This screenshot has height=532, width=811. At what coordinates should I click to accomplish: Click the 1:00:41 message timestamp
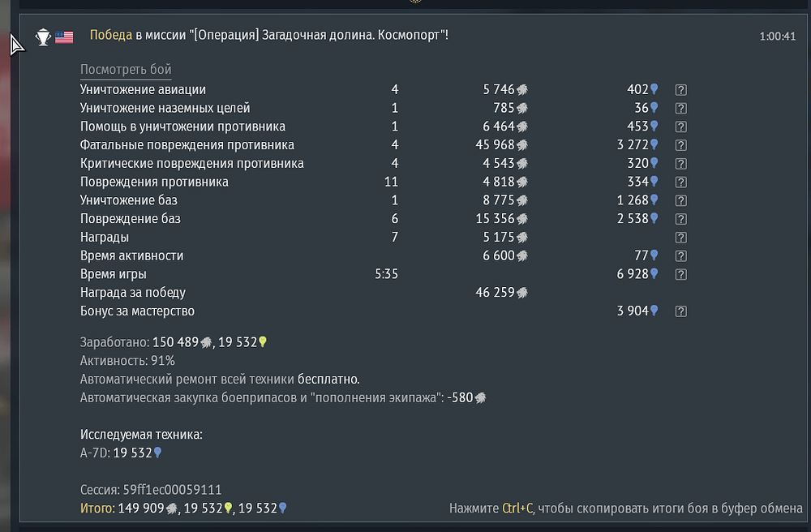pyautogui.click(x=777, y=36)
